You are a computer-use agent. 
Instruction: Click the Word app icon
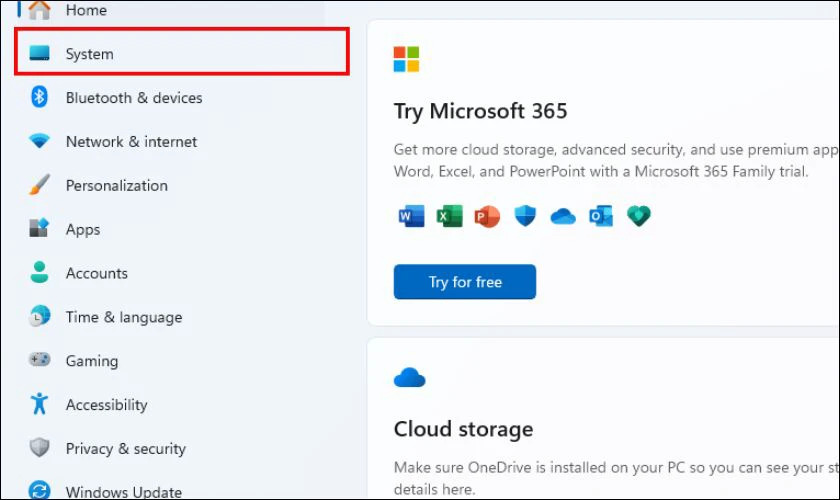(411, 216)
